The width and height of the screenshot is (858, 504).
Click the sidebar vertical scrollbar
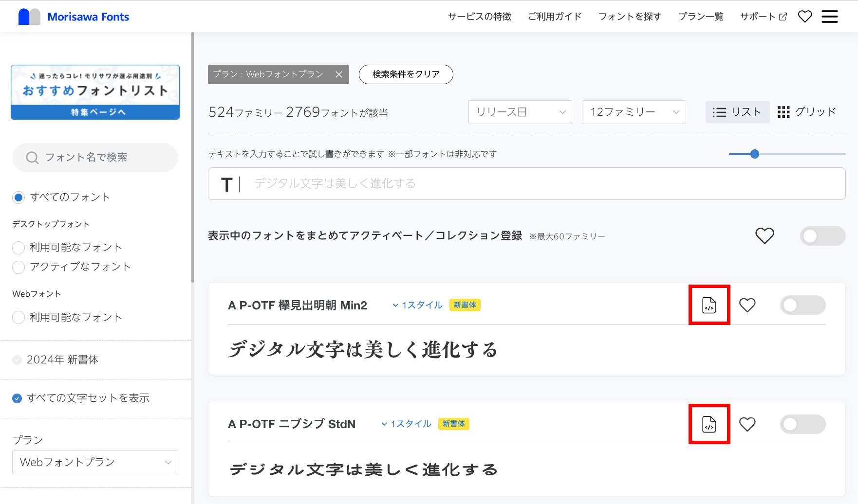tap(193, 158)
